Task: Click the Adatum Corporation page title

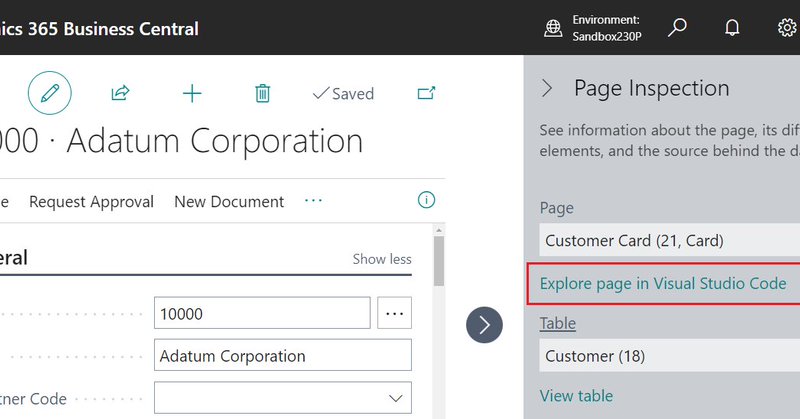Action: (215, 140)
